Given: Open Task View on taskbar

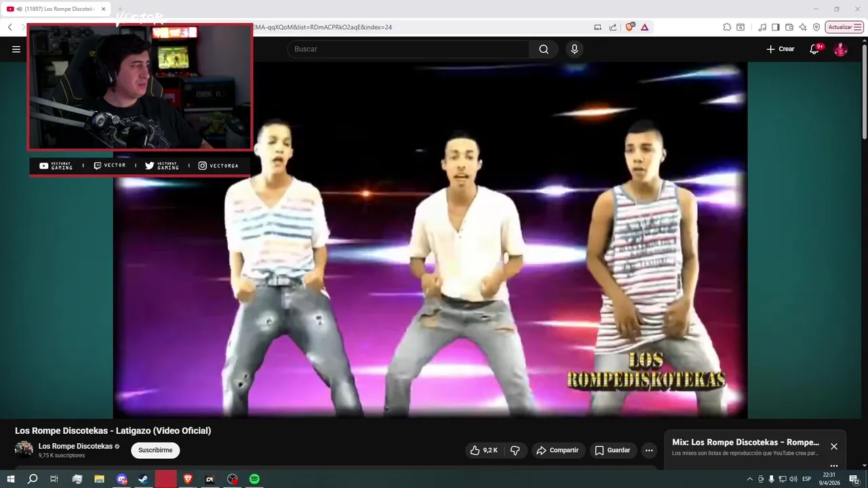Looking at the screenshot, I should tap(54, 479).
